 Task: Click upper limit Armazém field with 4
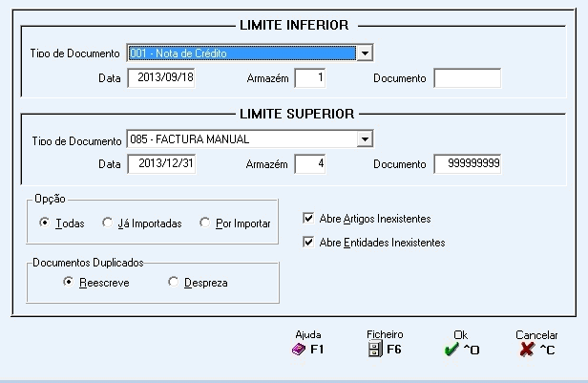pyautogui.click(x=310, y=164)
